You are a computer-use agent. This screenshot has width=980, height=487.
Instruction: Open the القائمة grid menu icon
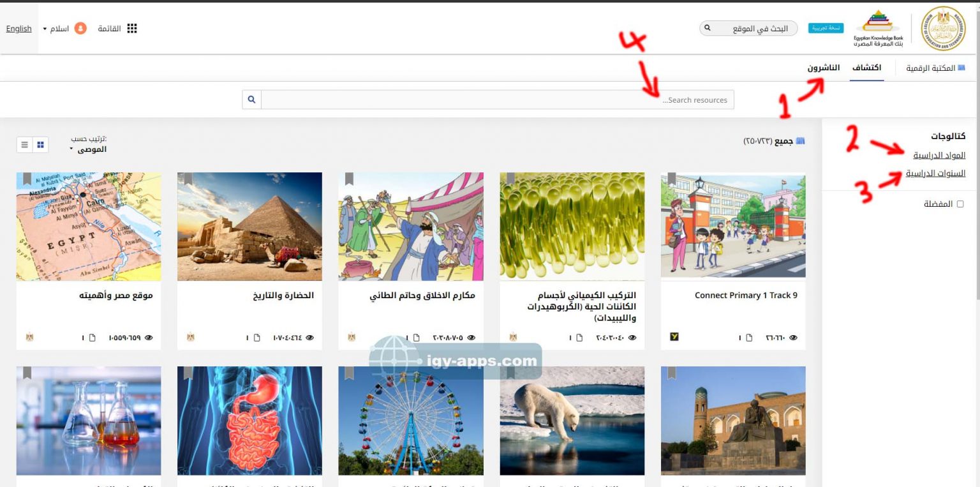click(132, 29)
